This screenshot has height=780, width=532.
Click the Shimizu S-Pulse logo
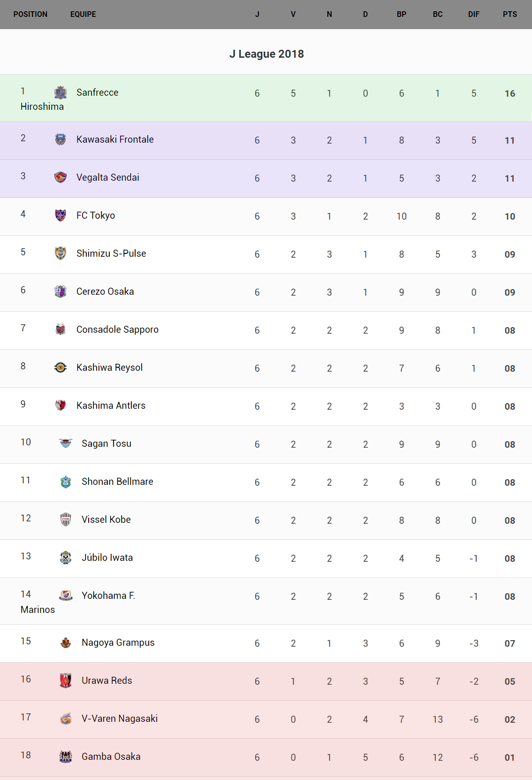pos(61,253)
